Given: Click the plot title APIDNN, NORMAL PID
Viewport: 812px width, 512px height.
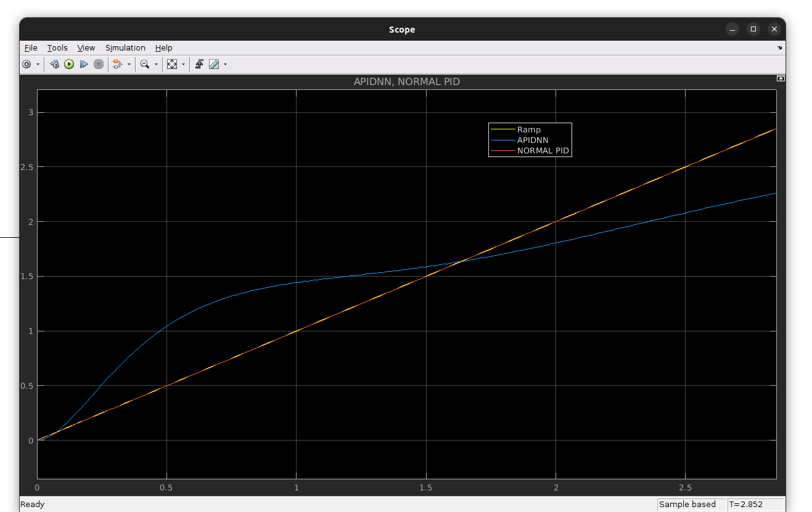Looking at the screenshot, I should tap(406, 81).
